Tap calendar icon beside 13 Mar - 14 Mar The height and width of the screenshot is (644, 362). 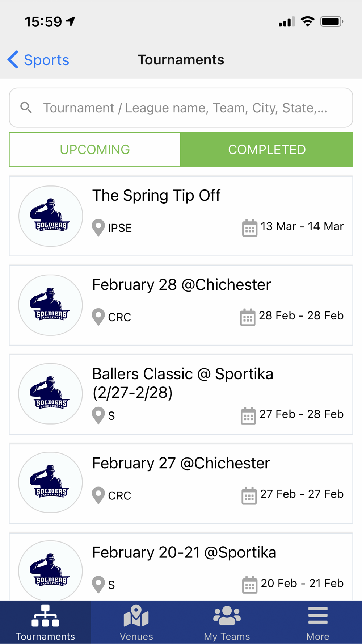tap(249, 228)
